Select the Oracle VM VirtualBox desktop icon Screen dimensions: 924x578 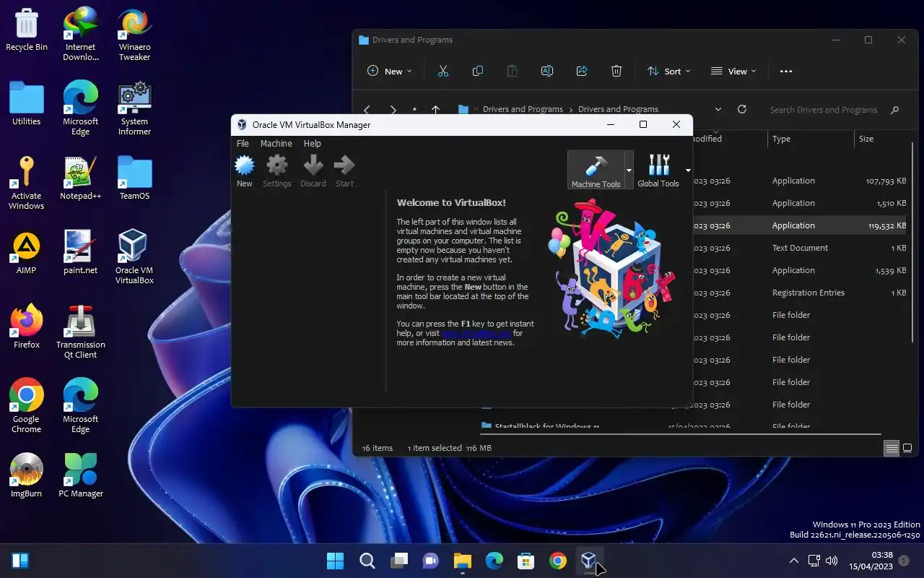(135, 258)
